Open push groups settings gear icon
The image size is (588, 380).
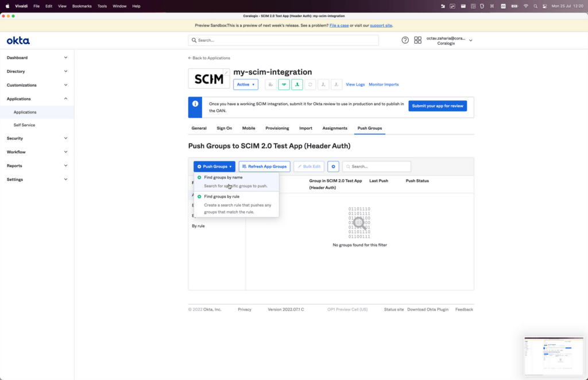coord(333,166)
